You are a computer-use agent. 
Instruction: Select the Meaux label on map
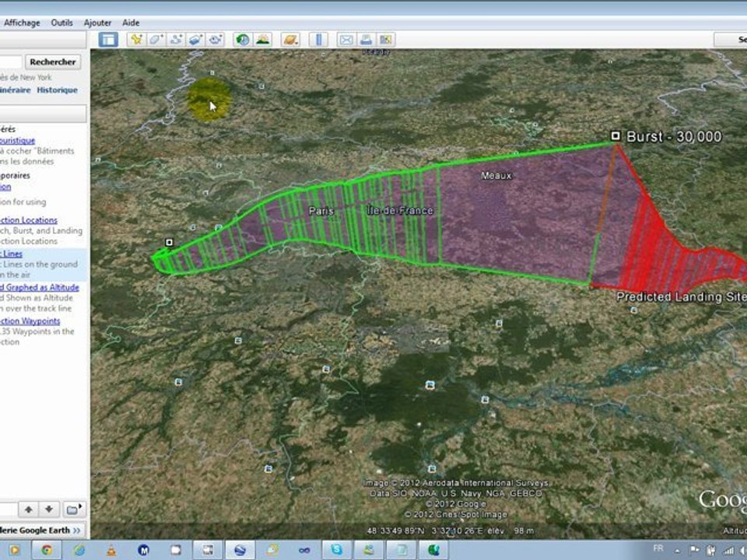click(x=496, y=176)
